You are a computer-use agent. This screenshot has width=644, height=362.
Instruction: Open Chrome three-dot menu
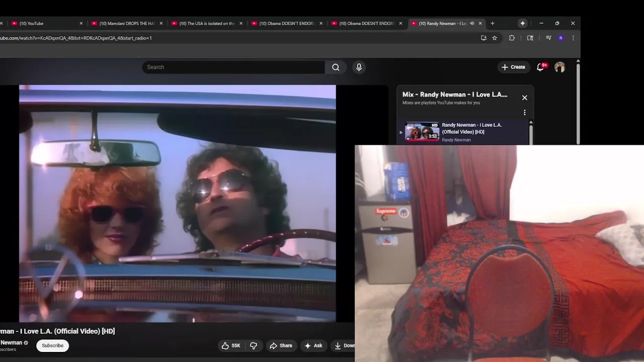[573, 38]
